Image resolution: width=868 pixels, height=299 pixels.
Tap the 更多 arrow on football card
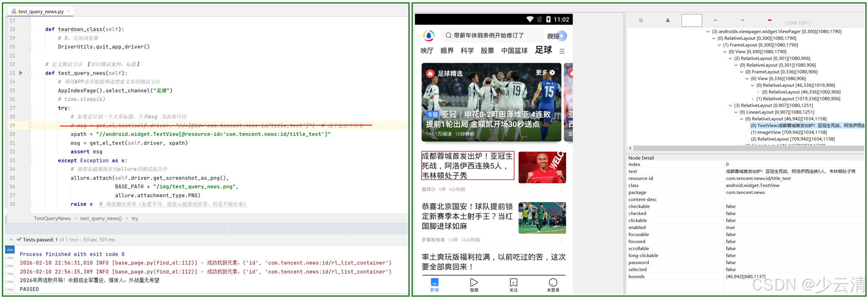(x=552, y=73)
